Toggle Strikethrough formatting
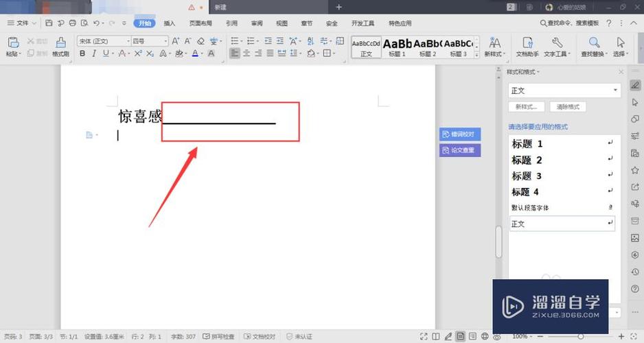The image size is (644, 343). coord(122,54)
